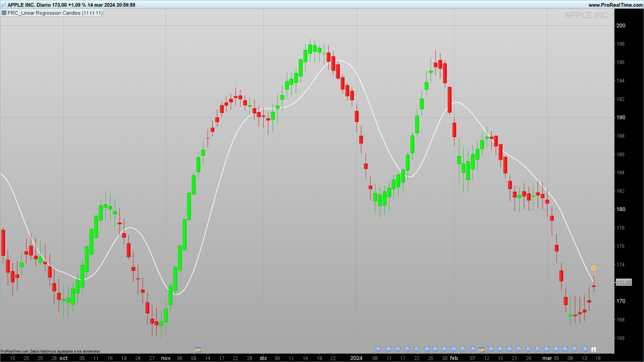Select the orange dot marker above the last candle
This screenshot has width=644, height=362.
(594, 268)
